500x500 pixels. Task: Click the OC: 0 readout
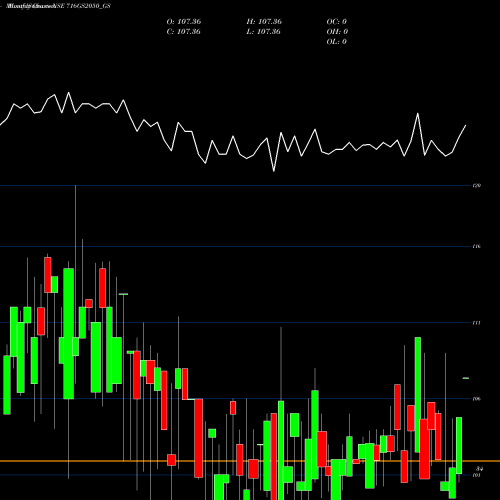[x=337, y=22]
